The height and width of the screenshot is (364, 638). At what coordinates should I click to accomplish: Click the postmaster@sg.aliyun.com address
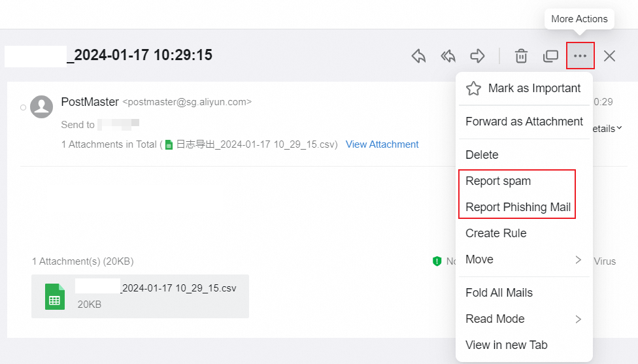click(x=187, y=102)
